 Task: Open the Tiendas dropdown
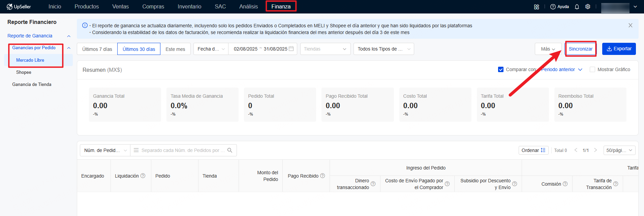325,49
